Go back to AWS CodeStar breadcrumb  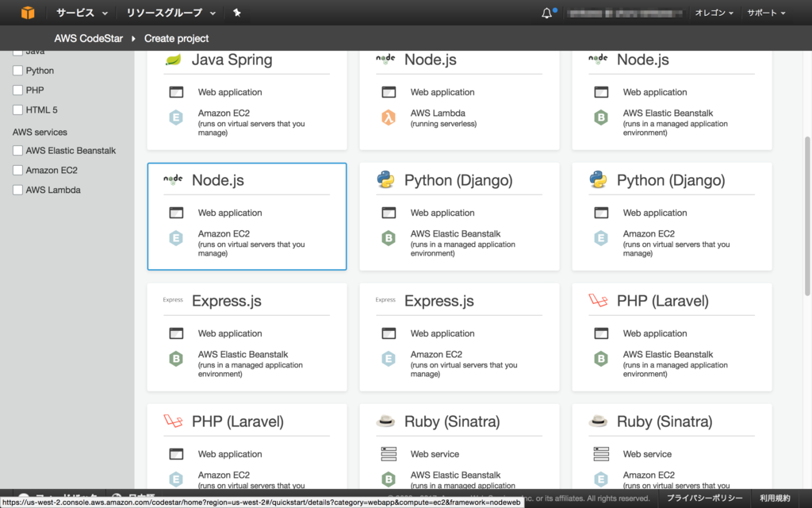[89, 38]
